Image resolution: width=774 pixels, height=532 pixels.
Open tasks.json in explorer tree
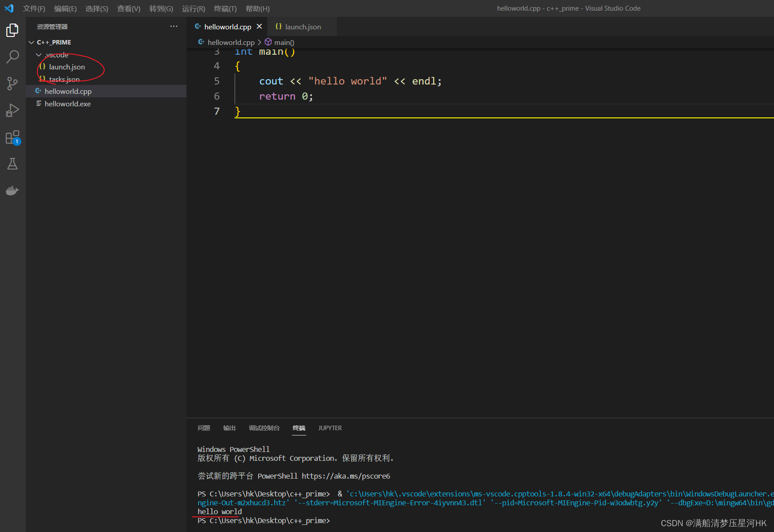tap(106, 79)
